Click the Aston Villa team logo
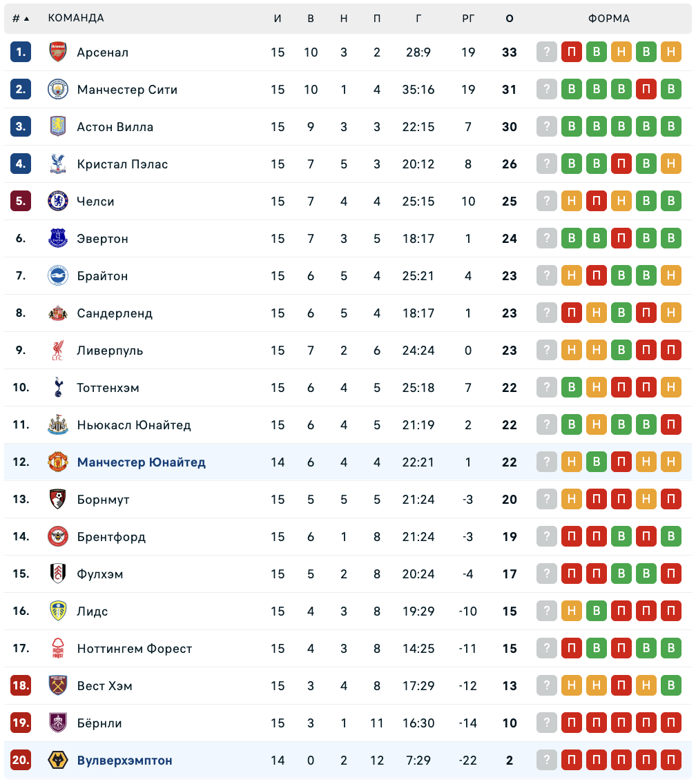Viewport: 696px width, 784px height. click(x=58, y=127)
